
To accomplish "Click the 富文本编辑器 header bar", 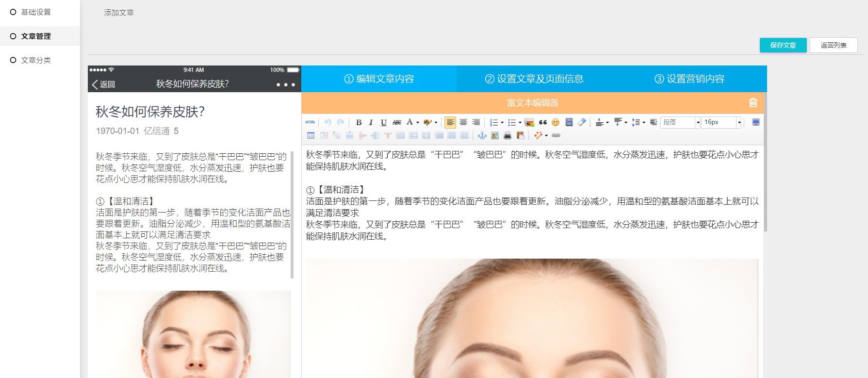I will pos(533,103).
